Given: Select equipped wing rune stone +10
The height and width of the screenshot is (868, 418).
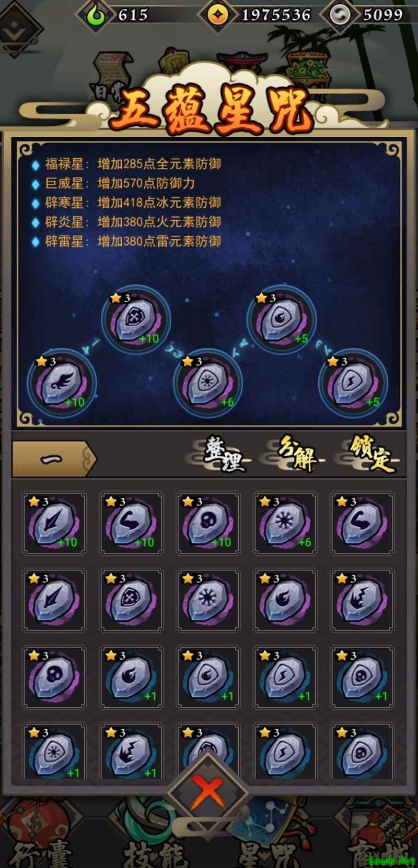Looking at the screenshot, I should point(62,383).
